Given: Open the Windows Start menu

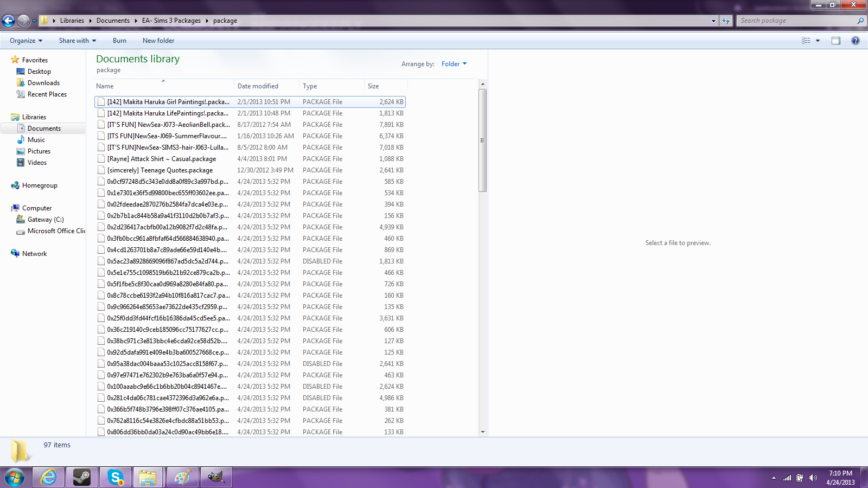Looking at the screenshot, I should [15, 477].
